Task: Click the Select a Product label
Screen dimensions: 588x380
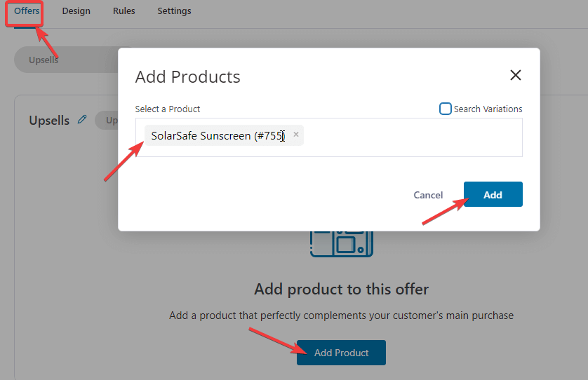Action: coord(168,109)
